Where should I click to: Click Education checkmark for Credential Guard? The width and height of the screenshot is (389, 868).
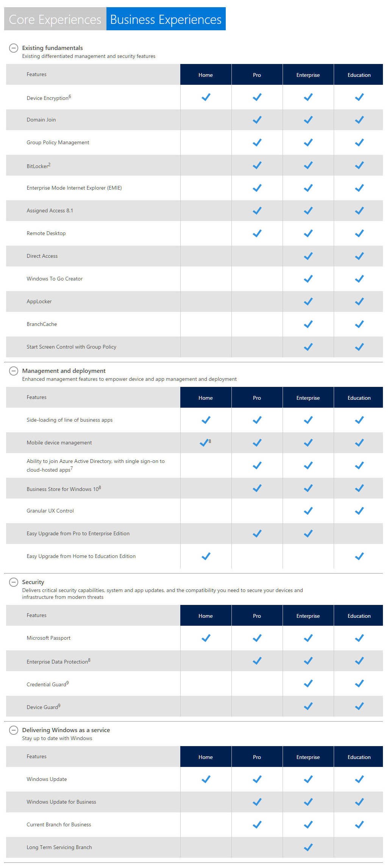(x=359, y=684)
